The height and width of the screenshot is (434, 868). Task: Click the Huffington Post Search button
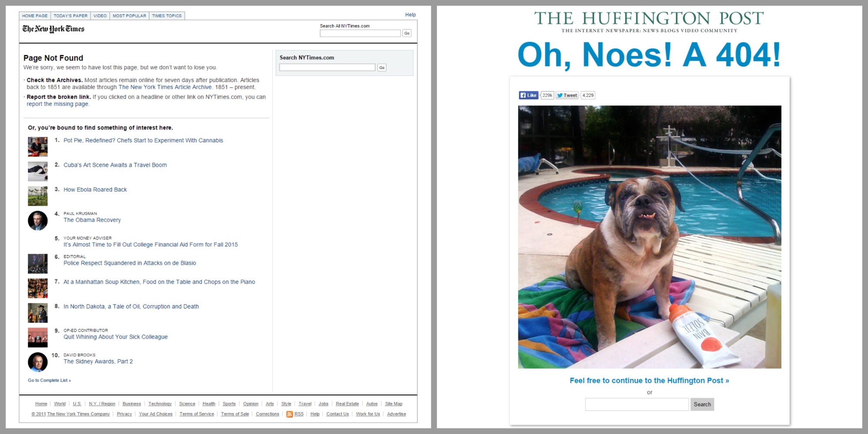[x=702, y=404]
